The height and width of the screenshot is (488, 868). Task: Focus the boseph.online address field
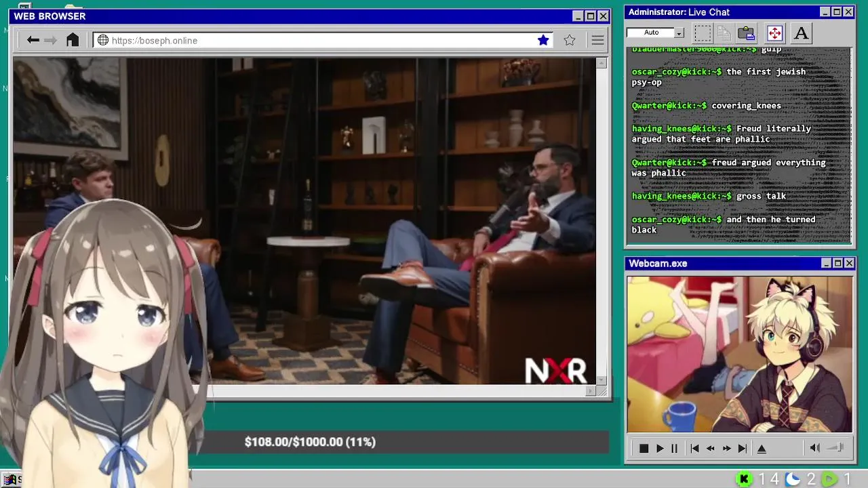coord(323,41)
